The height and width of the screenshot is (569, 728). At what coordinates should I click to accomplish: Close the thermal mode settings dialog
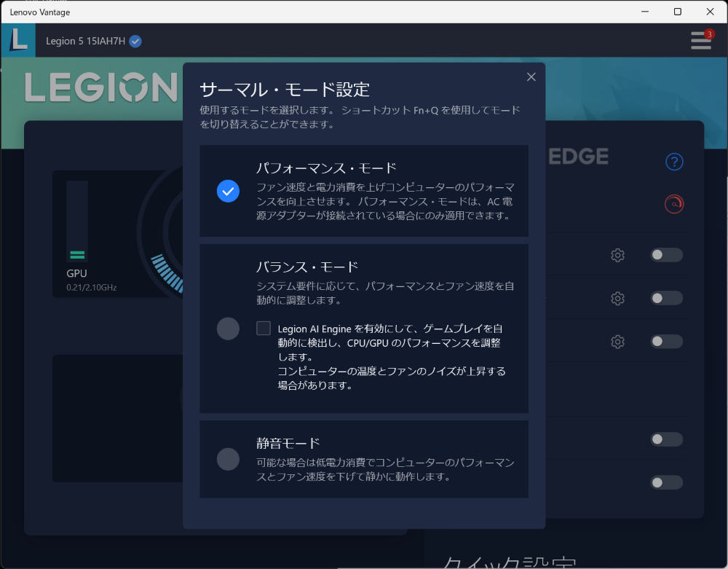click(x=531, y=76)
